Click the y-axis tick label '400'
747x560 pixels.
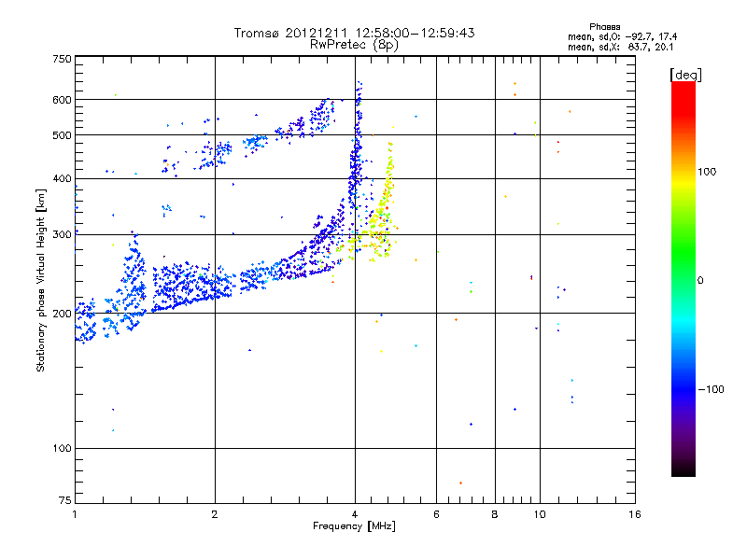[62, 179]
